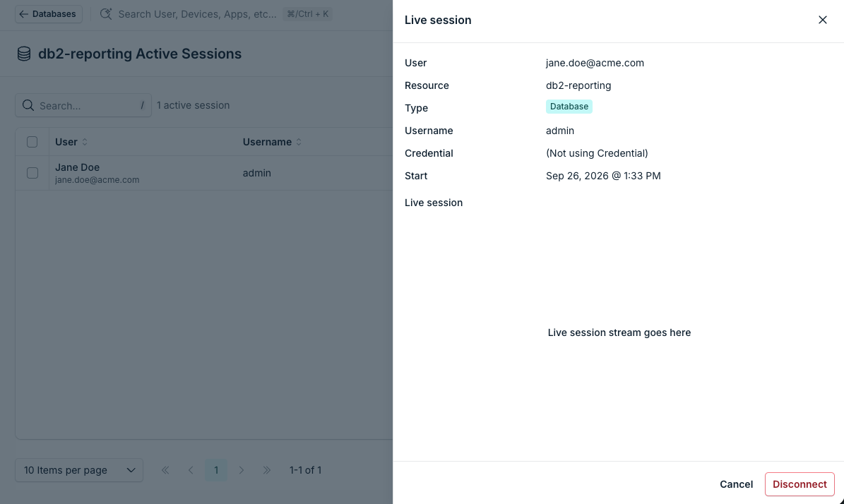Screen dimensions: 844x504
Task: Click the admin username value in panel
Action: [560, 131]
